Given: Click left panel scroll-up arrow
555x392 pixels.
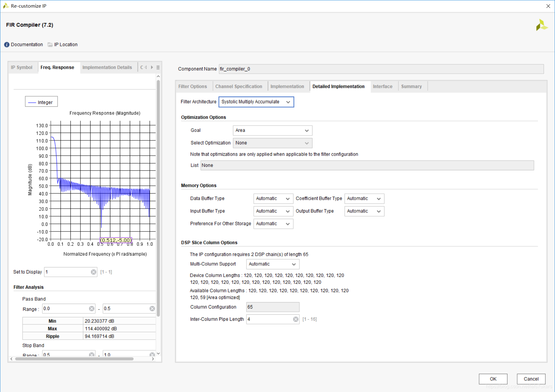Looking at the screenshot, I should [x=158, y=76].
